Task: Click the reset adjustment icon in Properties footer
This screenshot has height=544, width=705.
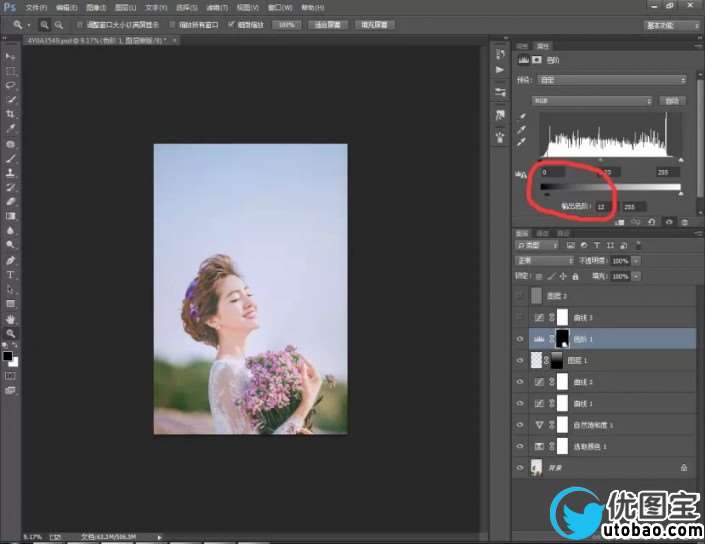Action: [x=651, y=222]
